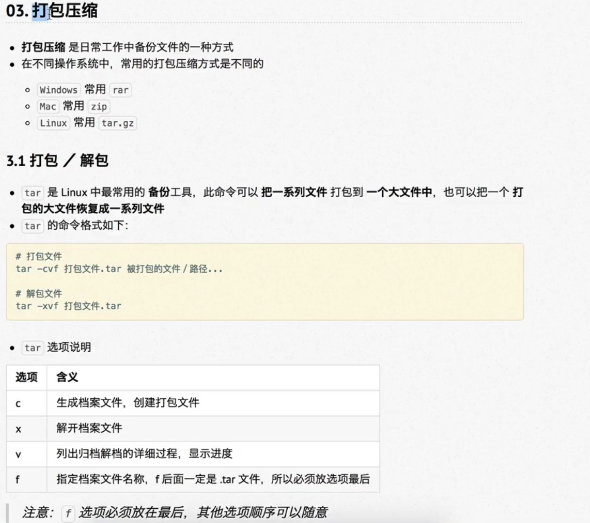590x523 pixels.
Task: Click the note label '注意:'
Action: pos(38,512)
